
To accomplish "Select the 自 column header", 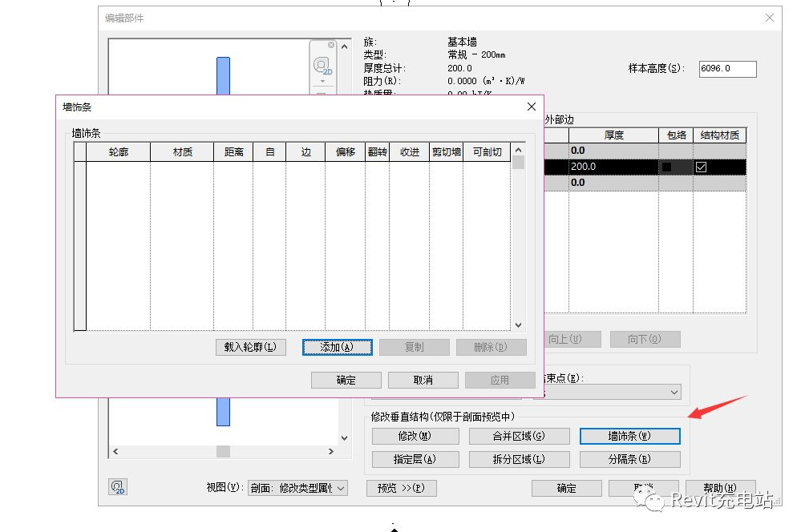I will [269, 152].
